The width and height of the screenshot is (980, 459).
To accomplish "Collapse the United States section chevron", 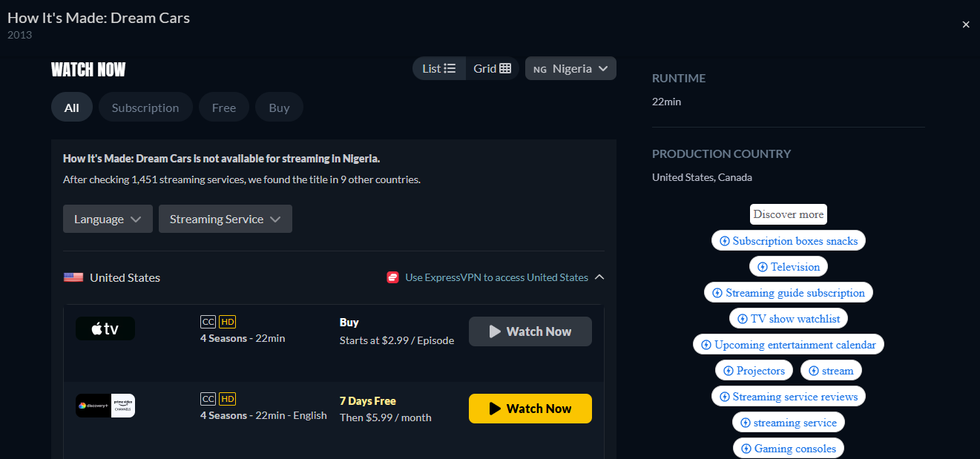I will point(599,277).
